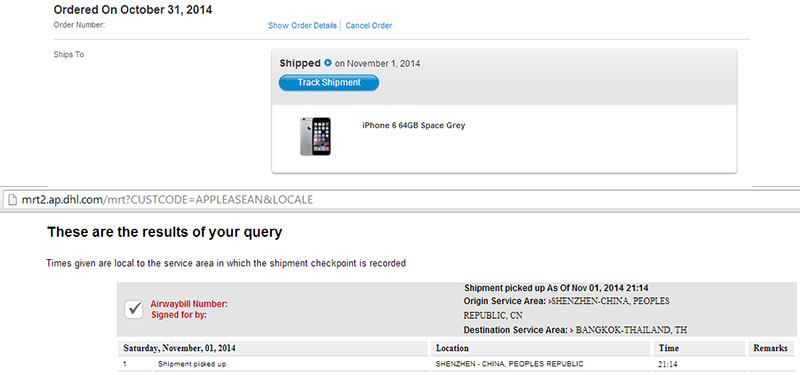The image size is (800, 375).
Task: Click the Signed for by label
Action: coord(179,315)
